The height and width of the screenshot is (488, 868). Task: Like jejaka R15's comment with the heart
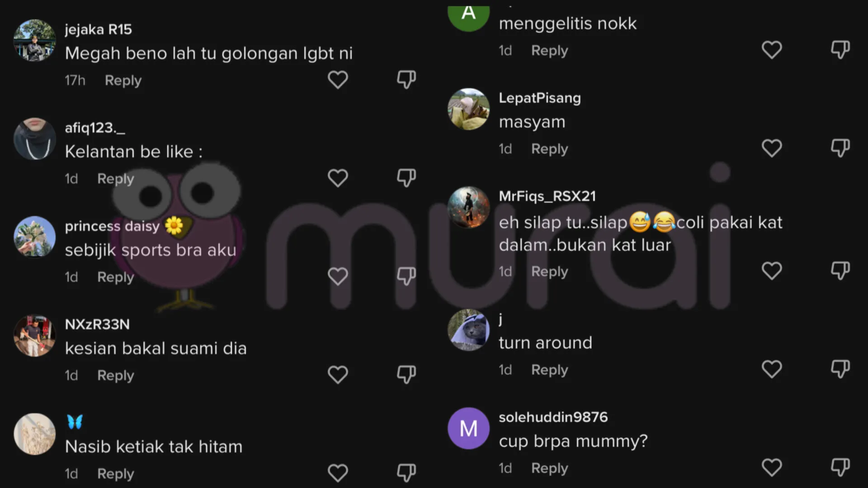click(x=338, y=80)
